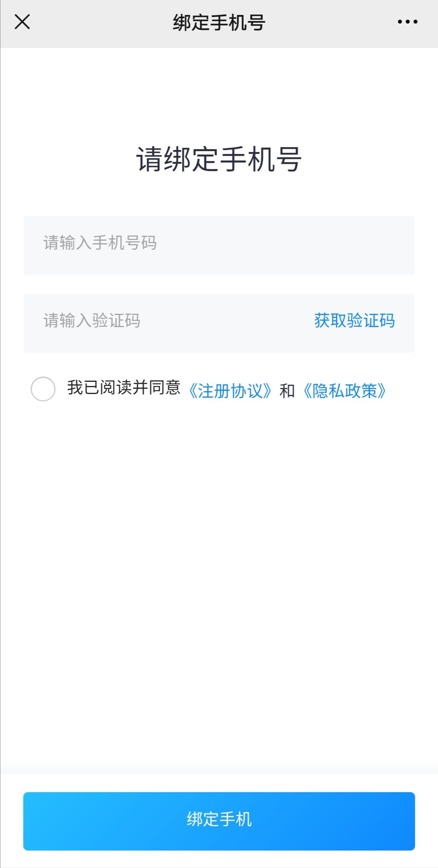
Task: Click the 我已阅读并同意 label text
Action: coord(124,388)
